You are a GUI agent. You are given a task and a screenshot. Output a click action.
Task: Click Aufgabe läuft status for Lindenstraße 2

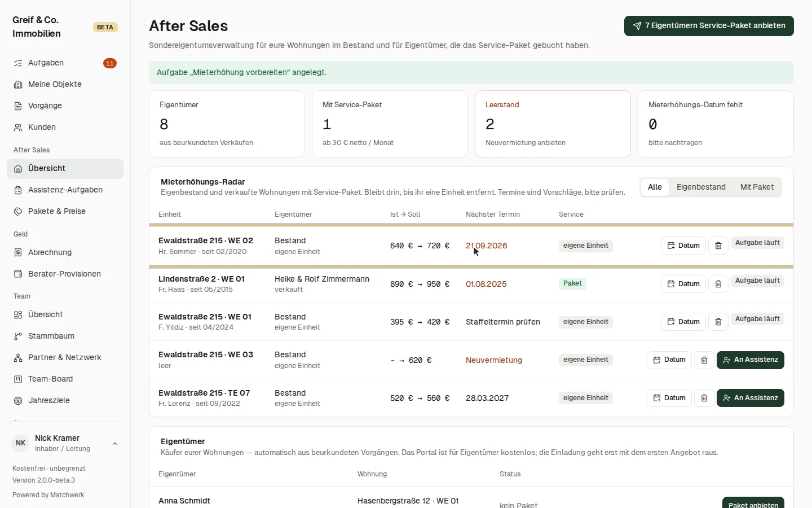pyautogui.click(x=757, y=281)
